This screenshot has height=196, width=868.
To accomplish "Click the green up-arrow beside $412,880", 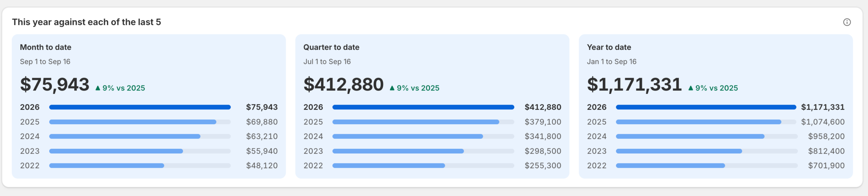I will point(392,88).
